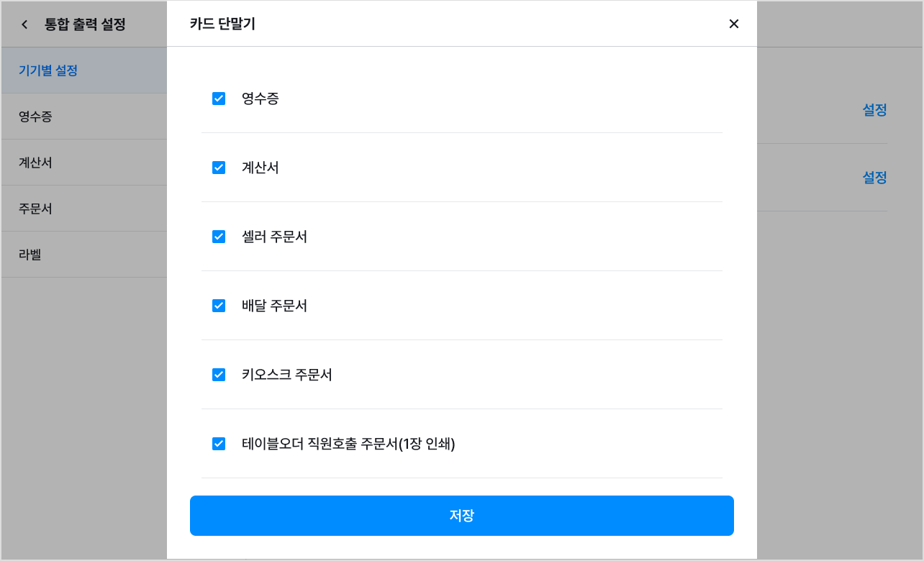This screenshot has width=924, height=561.
Task: Uncheck 테이블오더 직원호출 주문서 checkbox
Action: coord(219,444)
